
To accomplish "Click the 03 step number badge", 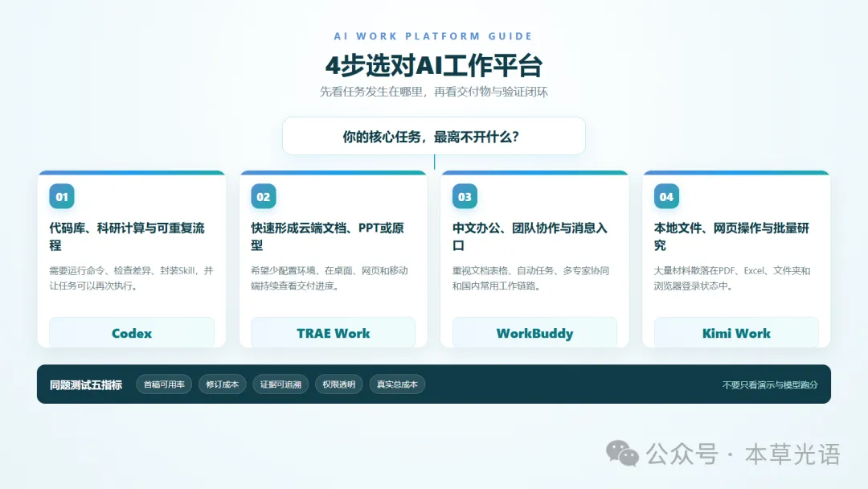I will [465, 196].
